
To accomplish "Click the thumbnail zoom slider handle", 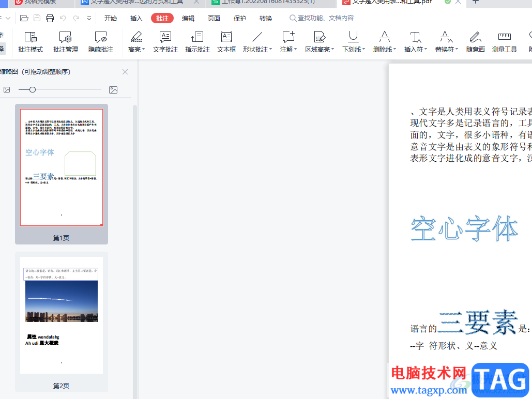I will 33,90.
